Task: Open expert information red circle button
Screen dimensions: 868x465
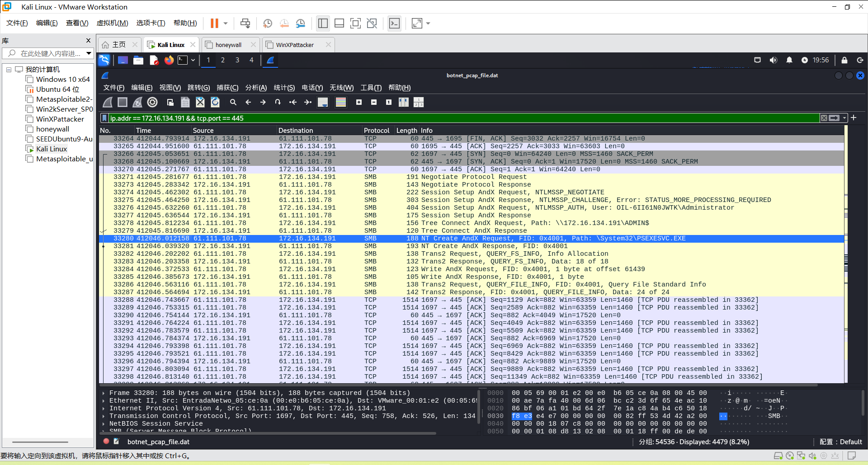Action: pyautogui.click(x=106, y=442)
